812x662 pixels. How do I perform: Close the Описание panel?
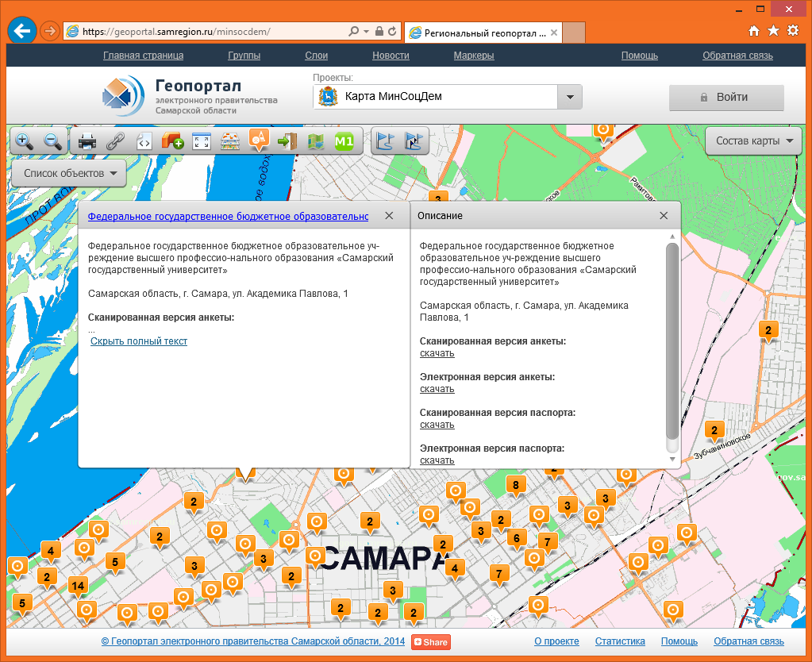click(x=664, y=215)
